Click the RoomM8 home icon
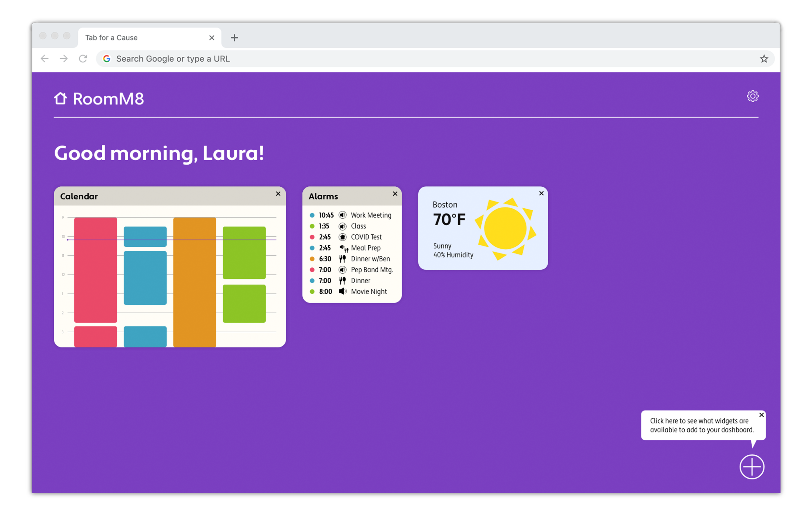Image resolution: width=812 pixels, height=516 pixels. 62,98
